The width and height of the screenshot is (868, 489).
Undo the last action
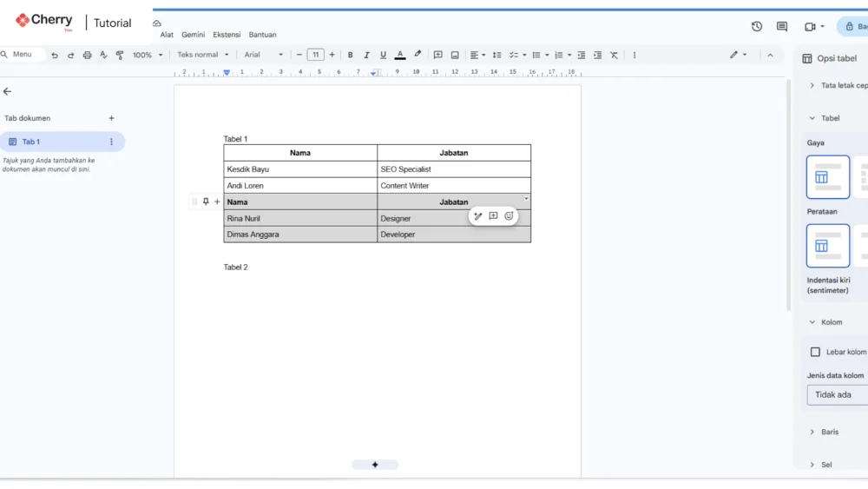pyautogui.click(x=54, y=55)
